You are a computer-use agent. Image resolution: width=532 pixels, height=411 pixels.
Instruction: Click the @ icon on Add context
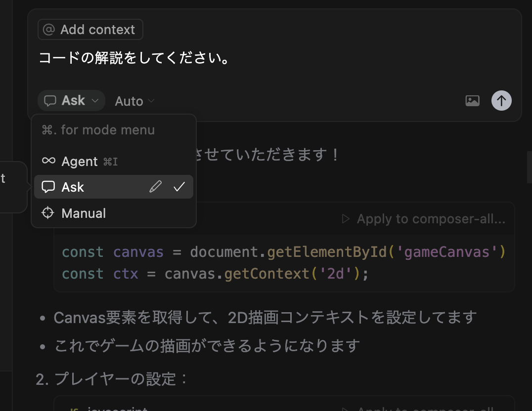[x=49, y=29]
